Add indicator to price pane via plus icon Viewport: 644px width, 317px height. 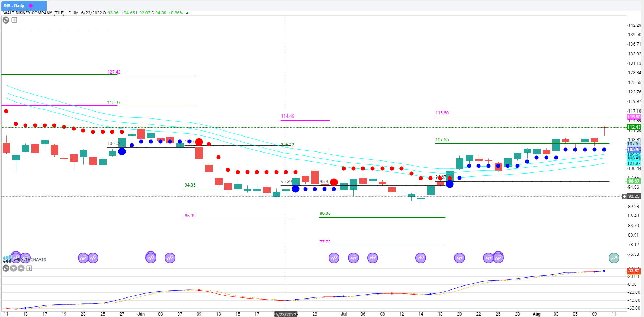click(x=14, y=20)
